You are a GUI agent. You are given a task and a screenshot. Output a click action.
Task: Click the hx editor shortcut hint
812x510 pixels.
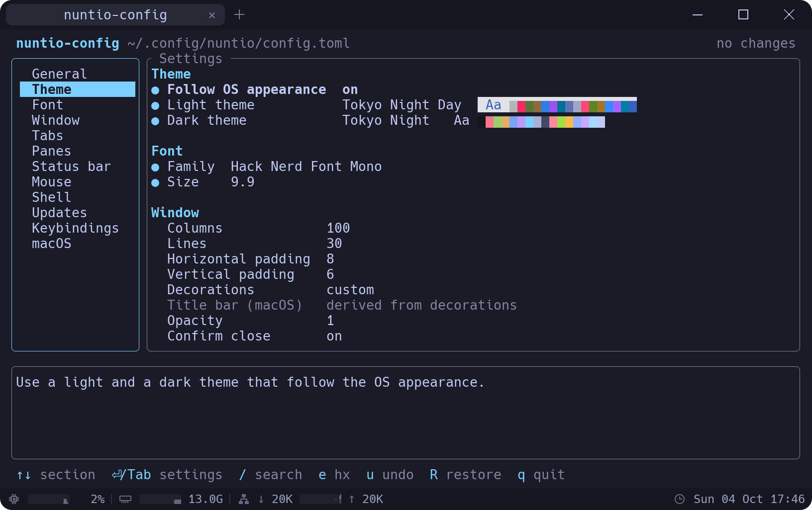(x=334, y=475)
